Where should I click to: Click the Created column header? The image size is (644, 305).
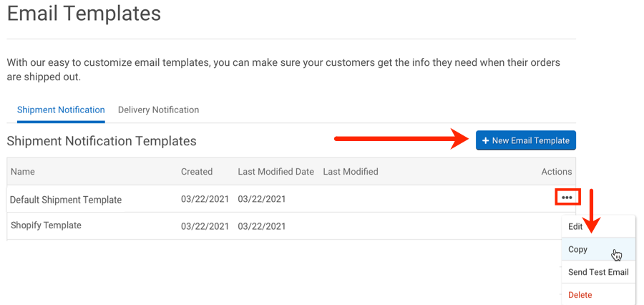click(x=197, y=172)
